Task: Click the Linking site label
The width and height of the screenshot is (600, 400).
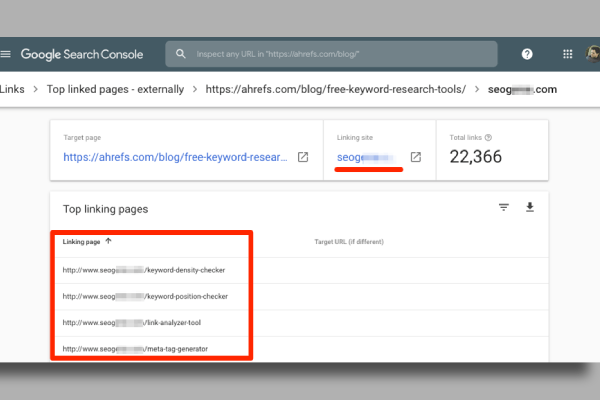Action: click(354, 137)
